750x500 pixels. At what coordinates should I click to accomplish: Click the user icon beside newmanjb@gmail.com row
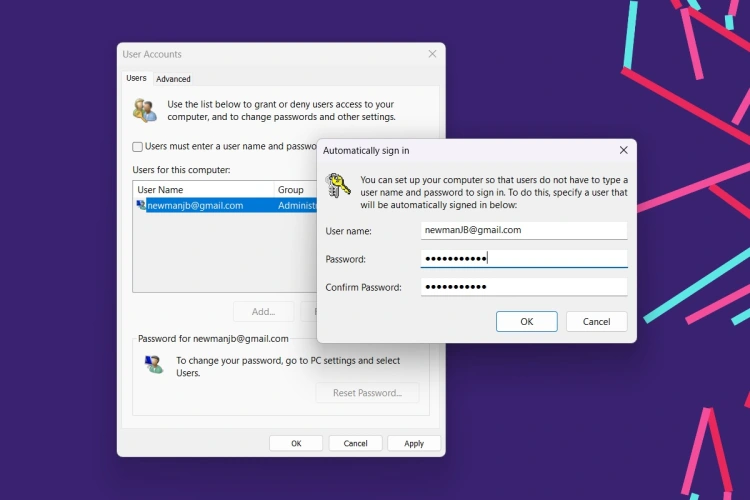pyautogui.click(x=140, y=205)
